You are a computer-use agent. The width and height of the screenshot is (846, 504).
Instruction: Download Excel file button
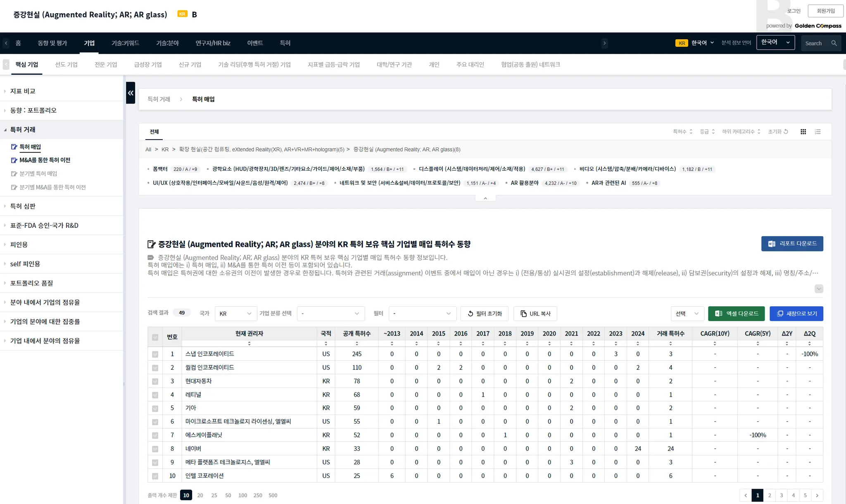736,314
